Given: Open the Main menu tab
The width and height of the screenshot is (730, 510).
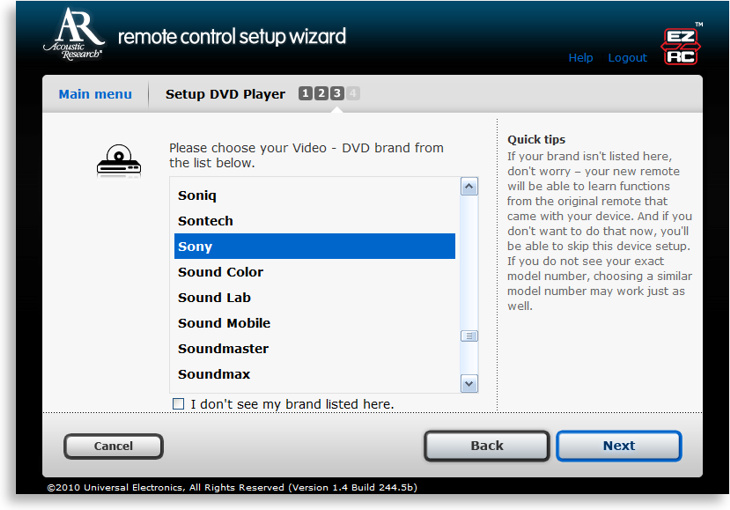Looking at the screenshot, I should tap(95, 94).
